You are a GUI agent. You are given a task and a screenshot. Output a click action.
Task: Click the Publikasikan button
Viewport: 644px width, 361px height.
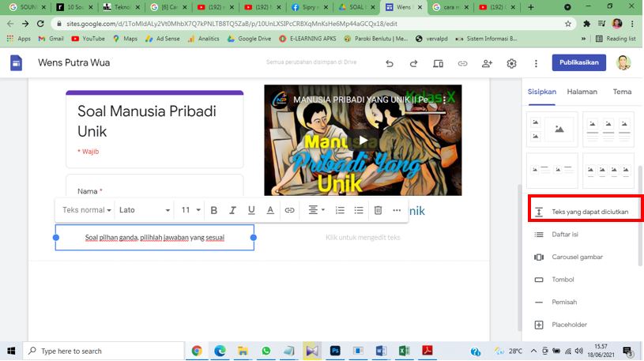[x=578, y=63]
